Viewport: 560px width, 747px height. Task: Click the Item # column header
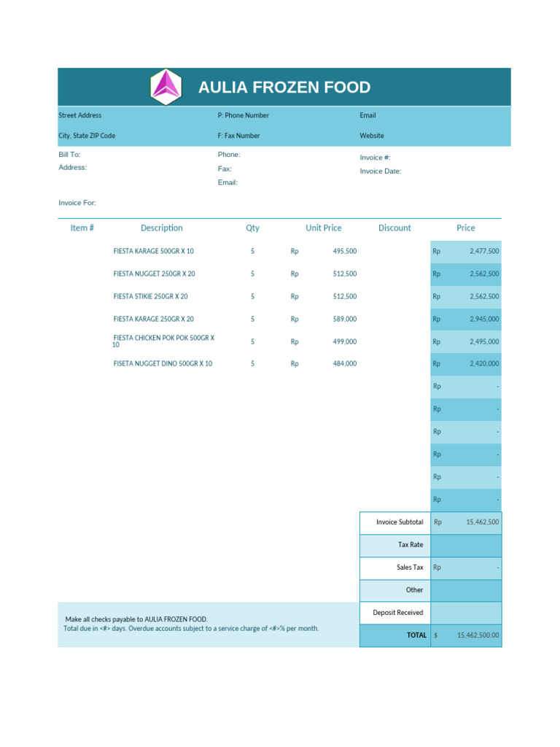click(82, 228)
